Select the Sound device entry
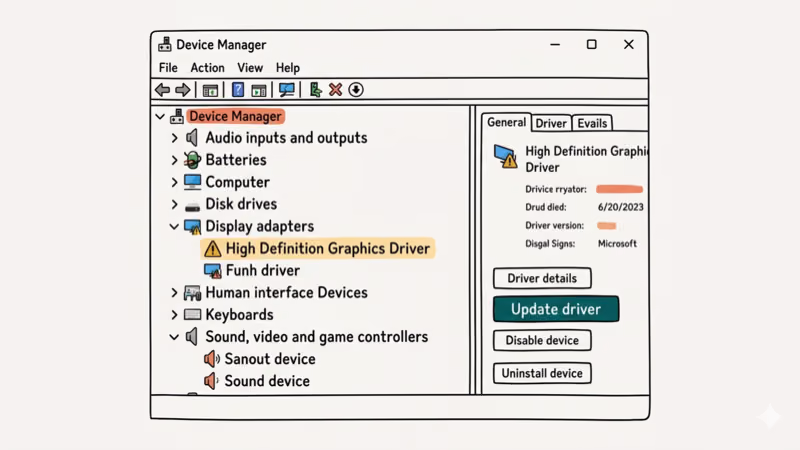 coord(267,381)
